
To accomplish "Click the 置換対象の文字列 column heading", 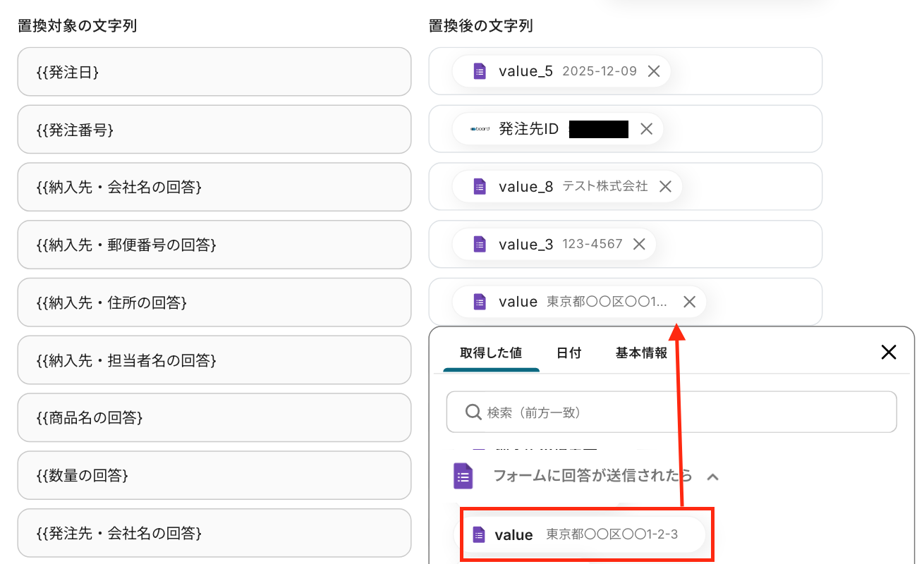I will pyautogui.click(x=77, y=26).
